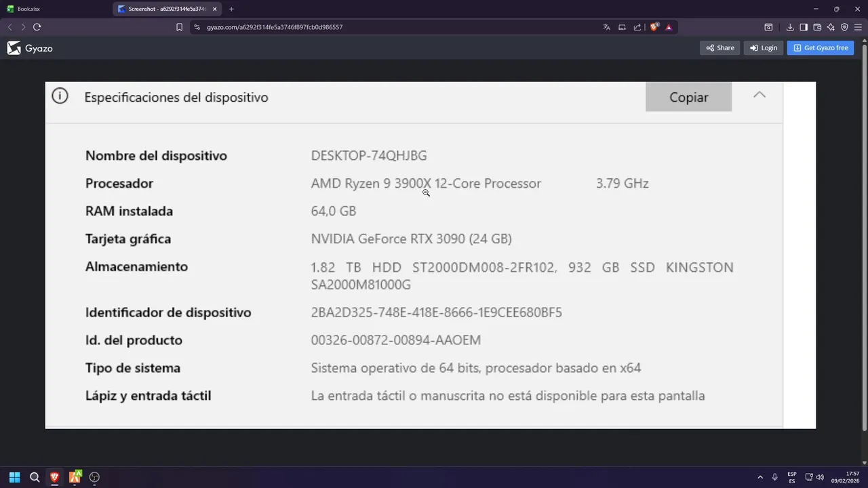The width and height of the screenshot is (868, 488).
Task: Show hidden system tray icons chevron
Action: [760, 477]
